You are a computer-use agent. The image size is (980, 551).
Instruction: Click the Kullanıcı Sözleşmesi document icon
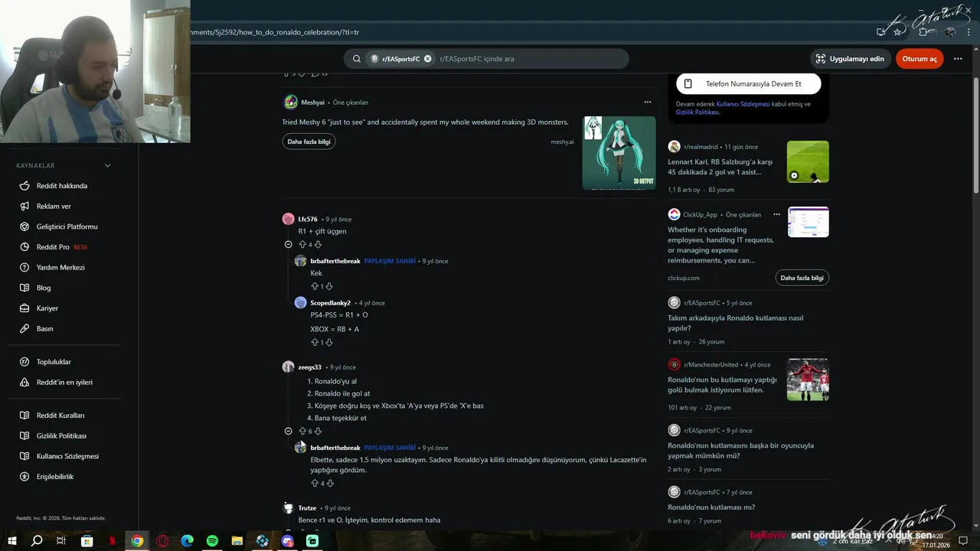point(24,456)
